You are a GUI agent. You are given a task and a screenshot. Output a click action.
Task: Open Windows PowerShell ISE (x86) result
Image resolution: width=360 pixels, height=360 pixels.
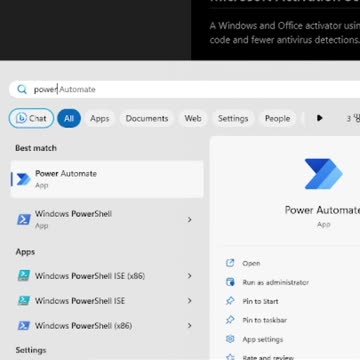click(107, 276)
